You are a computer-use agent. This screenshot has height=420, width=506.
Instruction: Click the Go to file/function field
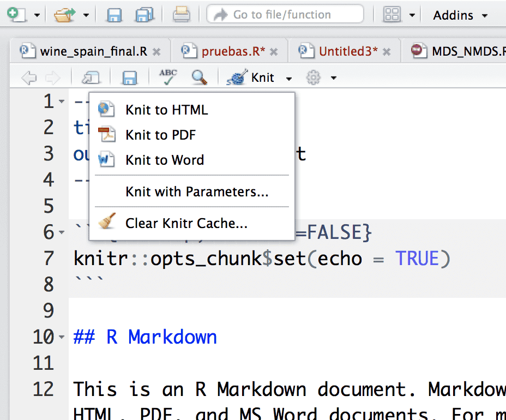[x=285, y=14]
